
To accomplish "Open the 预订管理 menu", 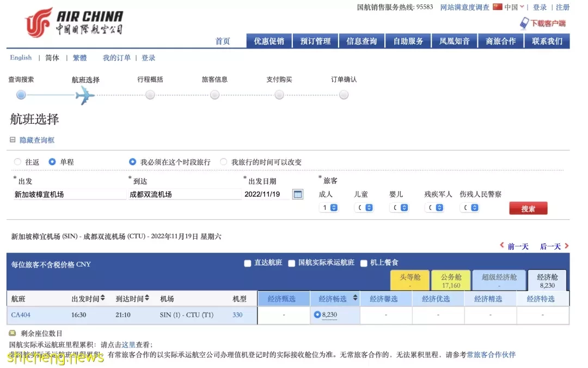I will tap(315, 41).
